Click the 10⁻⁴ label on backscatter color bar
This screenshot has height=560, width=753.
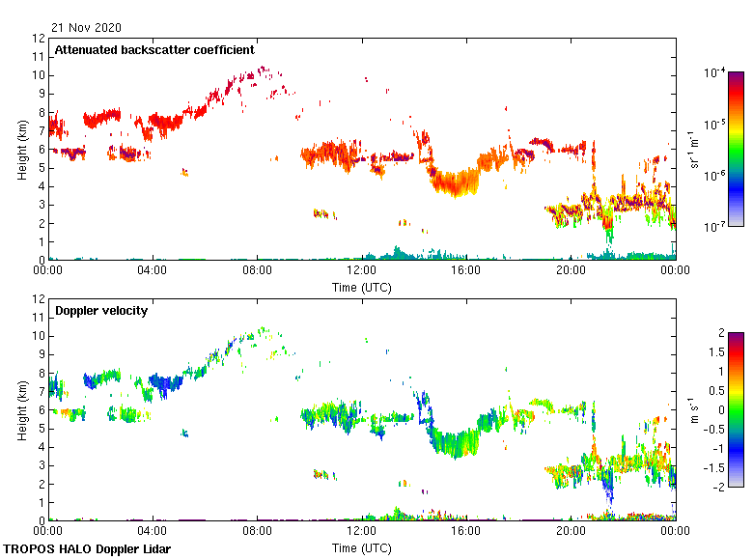click(x=715, y=72)
